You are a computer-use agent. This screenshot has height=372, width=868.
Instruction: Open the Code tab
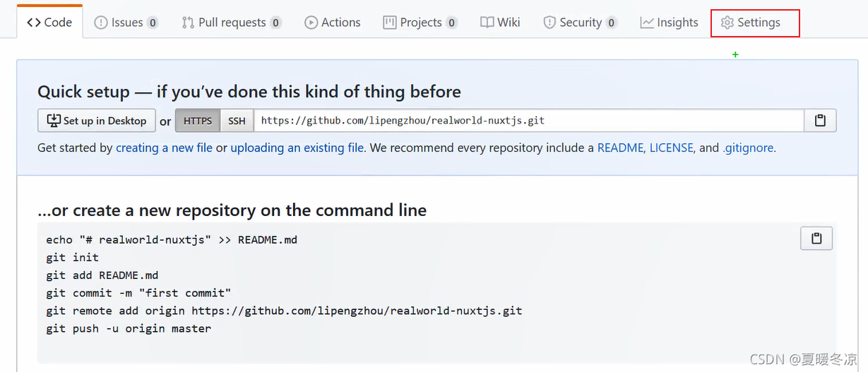click(49, 23)
